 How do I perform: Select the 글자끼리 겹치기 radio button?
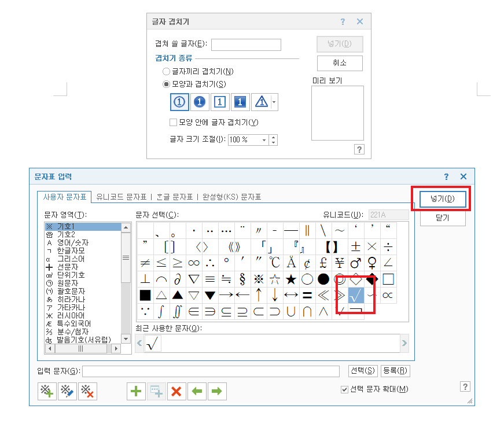click(166, 71)
